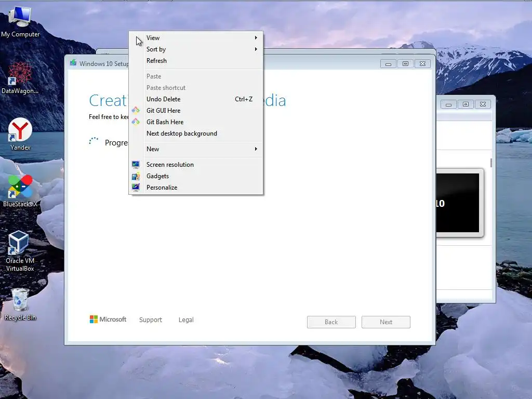The height and width of the screenshot is (399, 532).
Task: Open the Yandex browser shortcut
Action: 20,134
